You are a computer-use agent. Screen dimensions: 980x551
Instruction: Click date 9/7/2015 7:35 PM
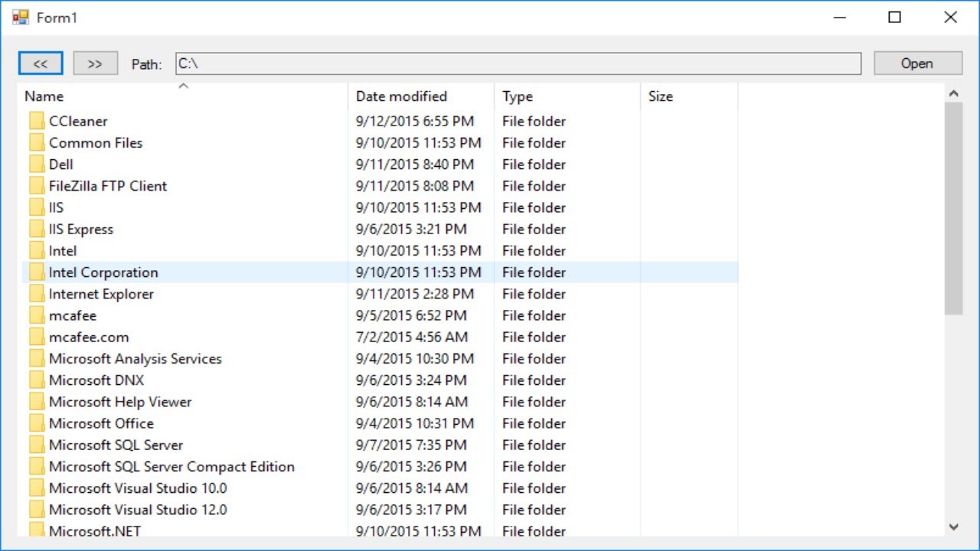tap(411, 445)
